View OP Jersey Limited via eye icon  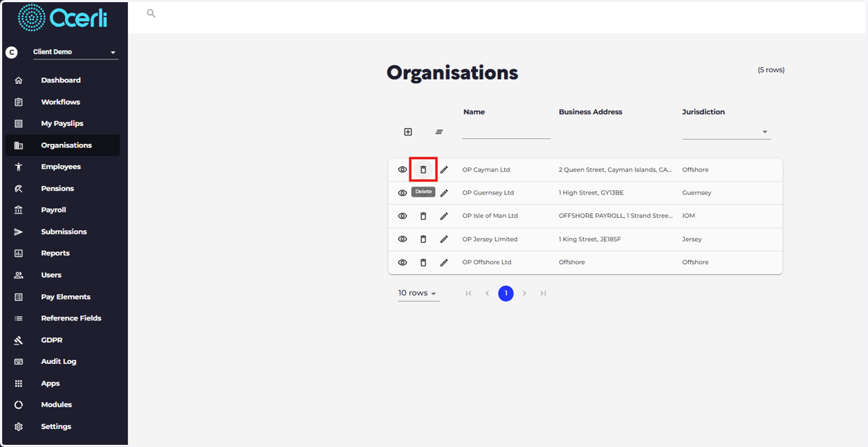click(402, 239)
